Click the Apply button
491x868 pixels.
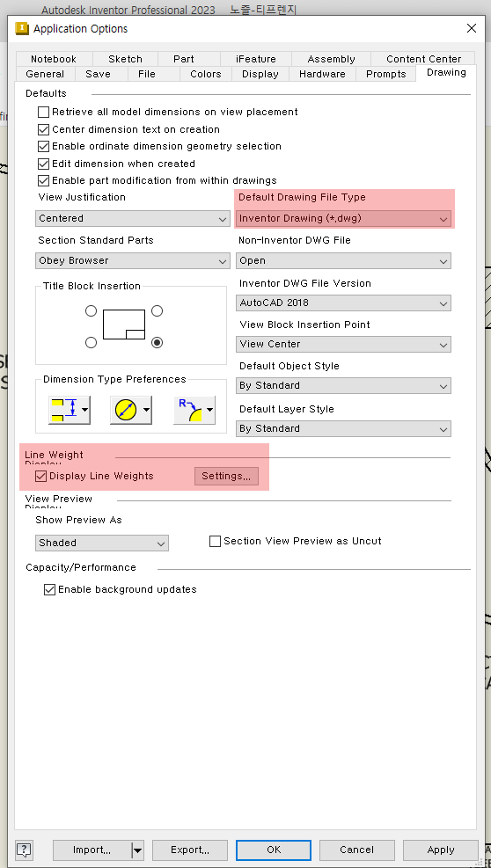click(441, 850)
